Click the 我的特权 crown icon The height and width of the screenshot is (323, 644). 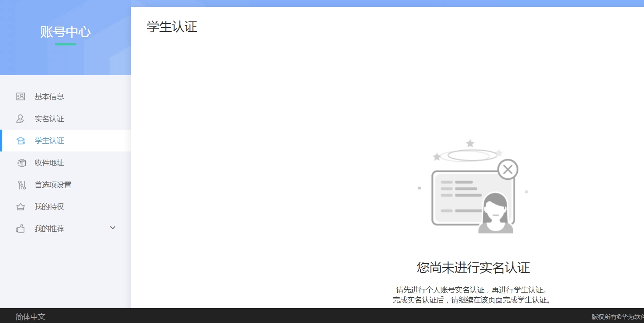[x=21, y=206]
